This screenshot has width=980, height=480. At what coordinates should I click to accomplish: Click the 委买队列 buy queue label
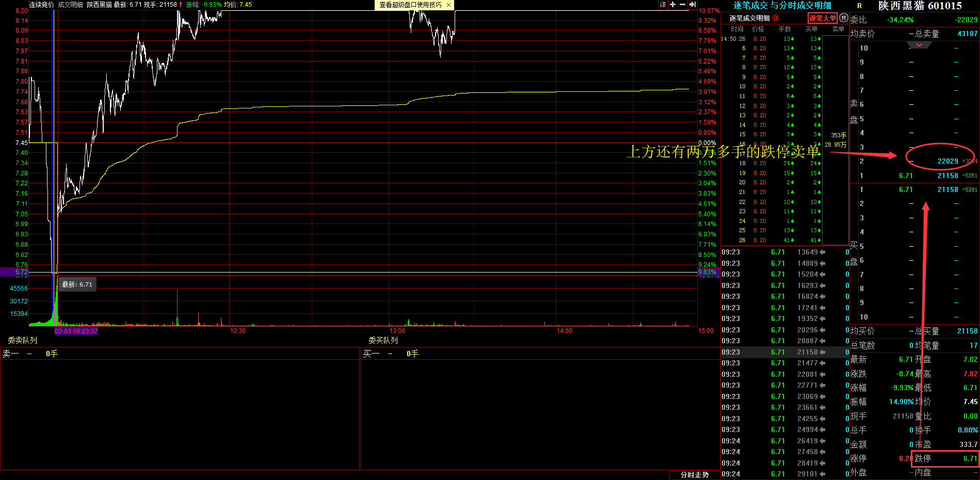(x=383, y=340)
